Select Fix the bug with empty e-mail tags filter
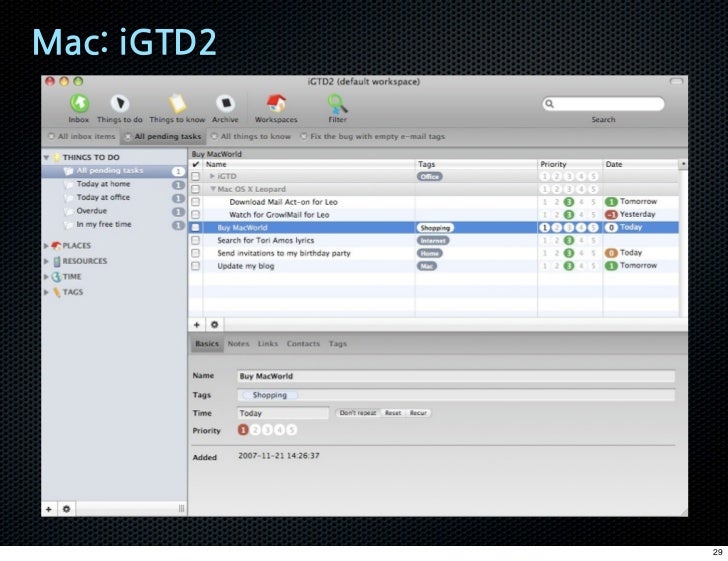The image size is (728, 561). click(x=372, y=137)
